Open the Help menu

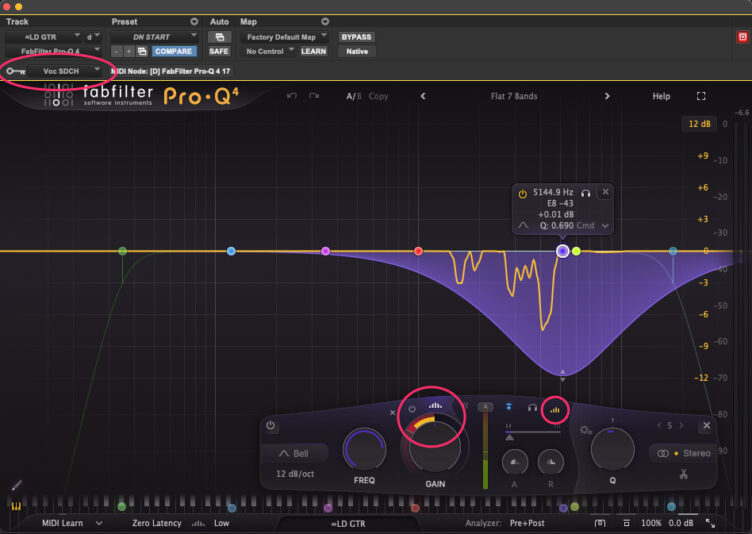661,96
